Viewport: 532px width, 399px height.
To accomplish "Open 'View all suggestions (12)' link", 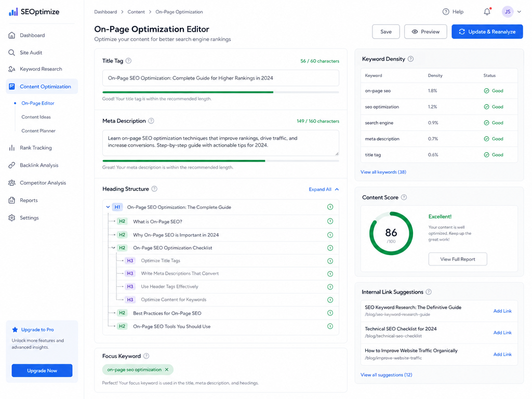I will point(387,375).
